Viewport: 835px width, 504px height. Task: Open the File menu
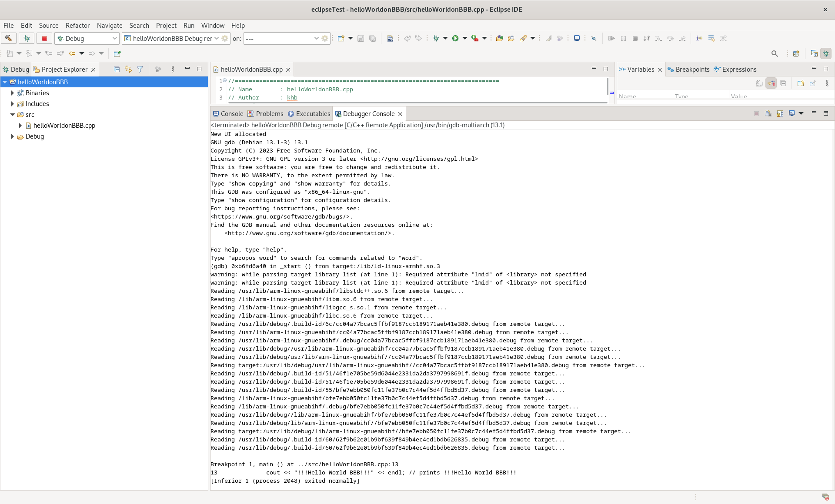(x=9, y=25)
